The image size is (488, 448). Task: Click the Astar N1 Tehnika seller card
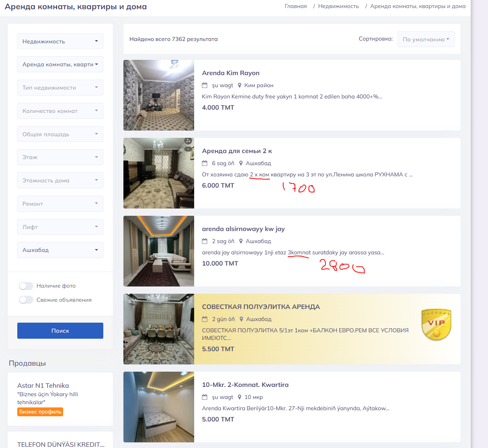(x=60, y=399)
